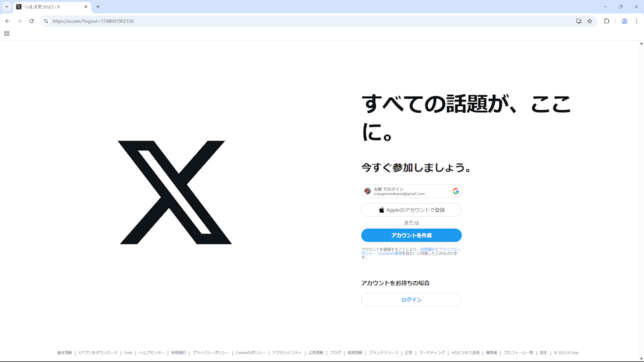The height and width of the screenshot is (362, 644).
Task: Click the scrollbar down arrow
Action: [641, 359]
